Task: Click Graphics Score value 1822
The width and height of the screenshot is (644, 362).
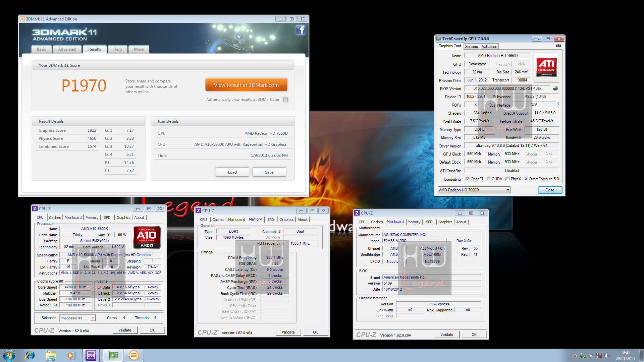Action: point(92,130)
